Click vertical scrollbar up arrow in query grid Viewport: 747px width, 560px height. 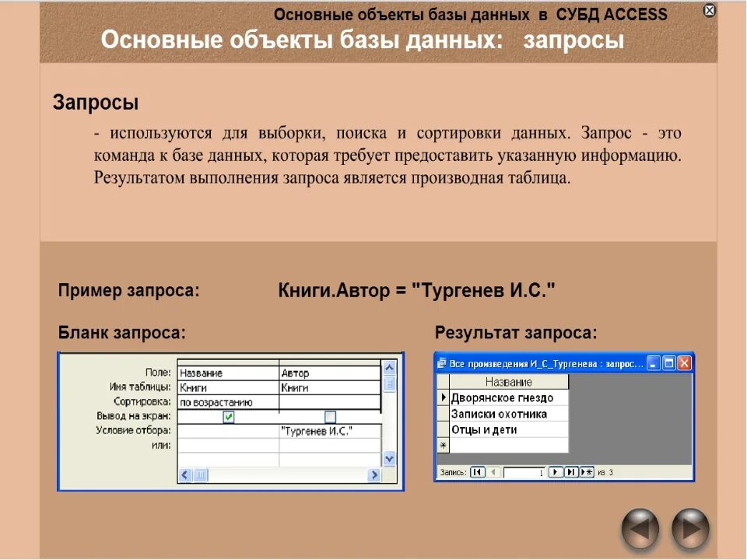coord(389,368)
